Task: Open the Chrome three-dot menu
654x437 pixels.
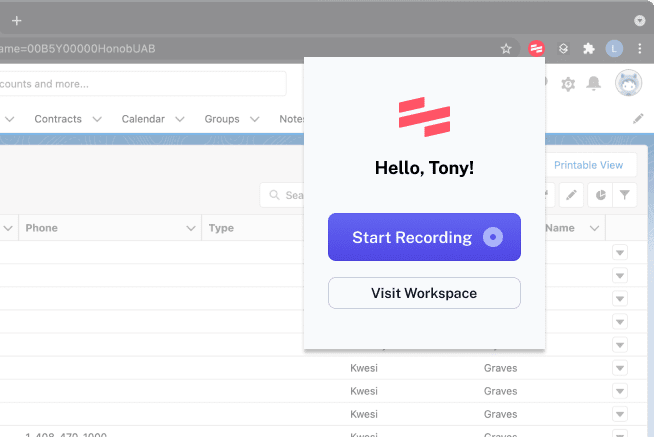Action: tap(639, 48)
